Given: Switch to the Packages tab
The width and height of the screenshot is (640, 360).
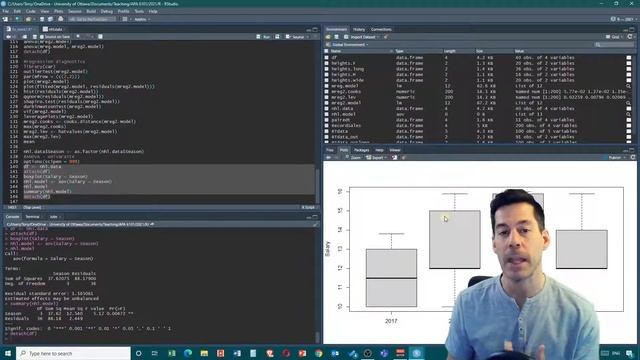Looking at the screenshot, I should tap(361, 150).
